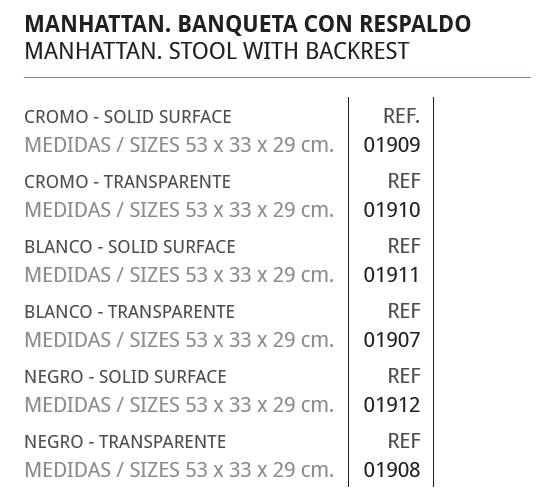550x502 pixels.
Task: Select reference number 01911
Action: (x=391, y=275)
